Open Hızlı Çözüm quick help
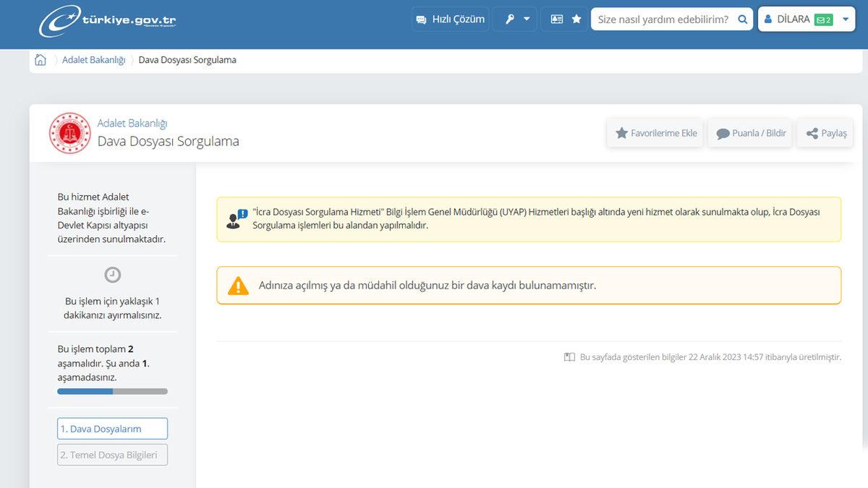 (x=450, y=20)
